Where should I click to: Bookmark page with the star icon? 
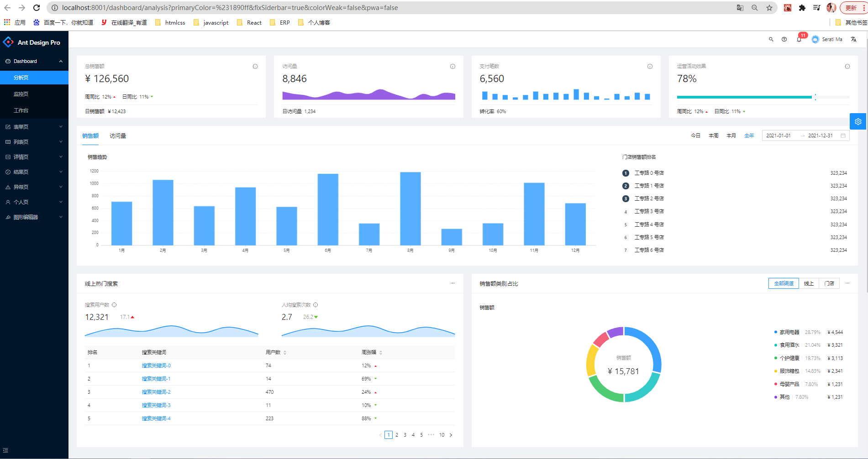coord(769,8)
